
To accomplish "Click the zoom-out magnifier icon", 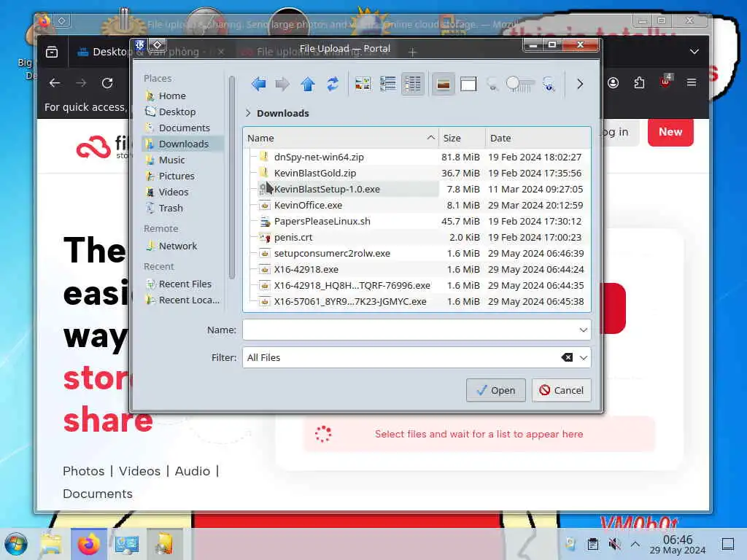I will point(492,85).
